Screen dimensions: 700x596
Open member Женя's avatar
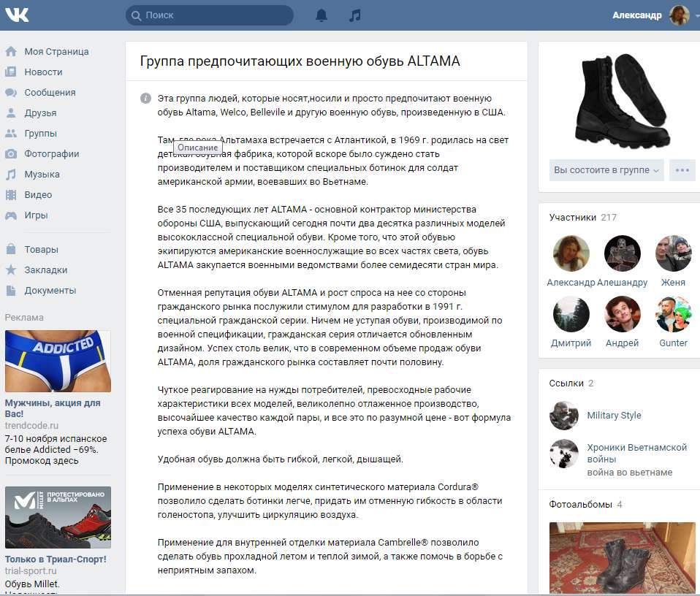673,253
